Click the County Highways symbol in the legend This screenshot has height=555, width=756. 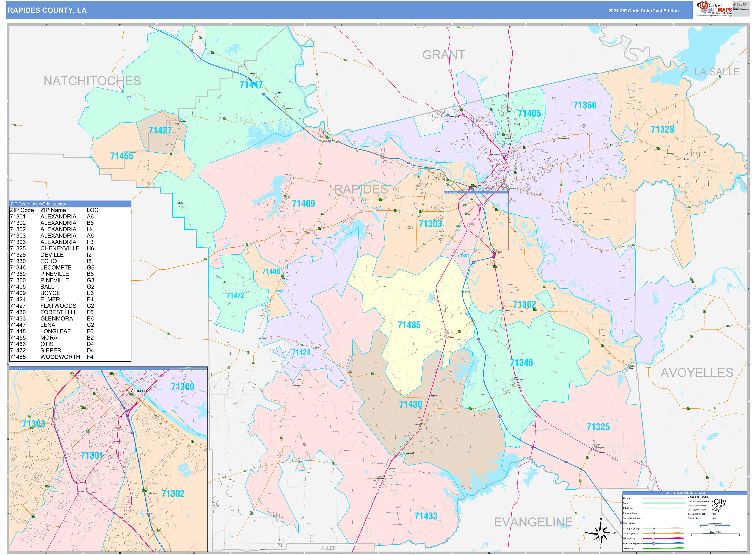pyautogui.click(x=654, y=529)
